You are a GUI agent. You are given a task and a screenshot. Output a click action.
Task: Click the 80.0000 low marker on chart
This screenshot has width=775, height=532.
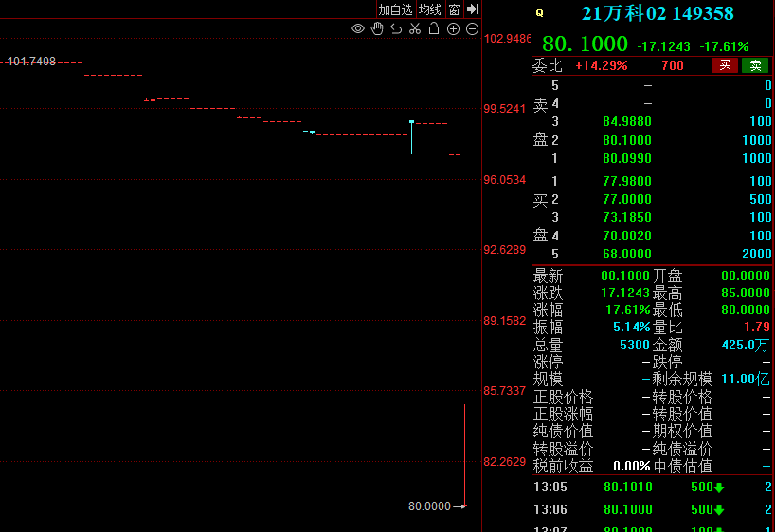429,506
